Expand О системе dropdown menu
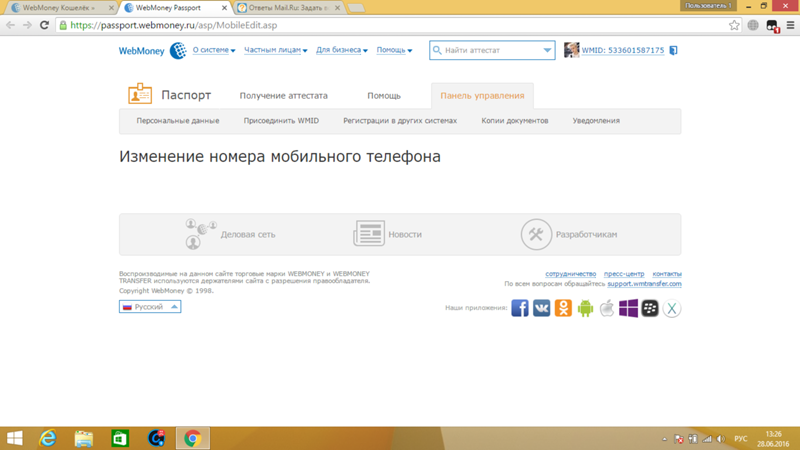This screenshot has height=450, width=800. point(214,50)
